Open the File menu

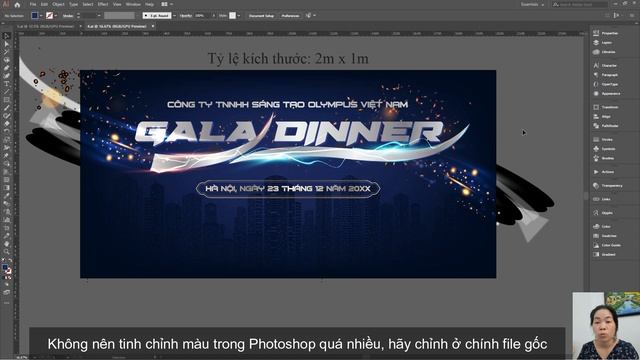pos(33,4)
